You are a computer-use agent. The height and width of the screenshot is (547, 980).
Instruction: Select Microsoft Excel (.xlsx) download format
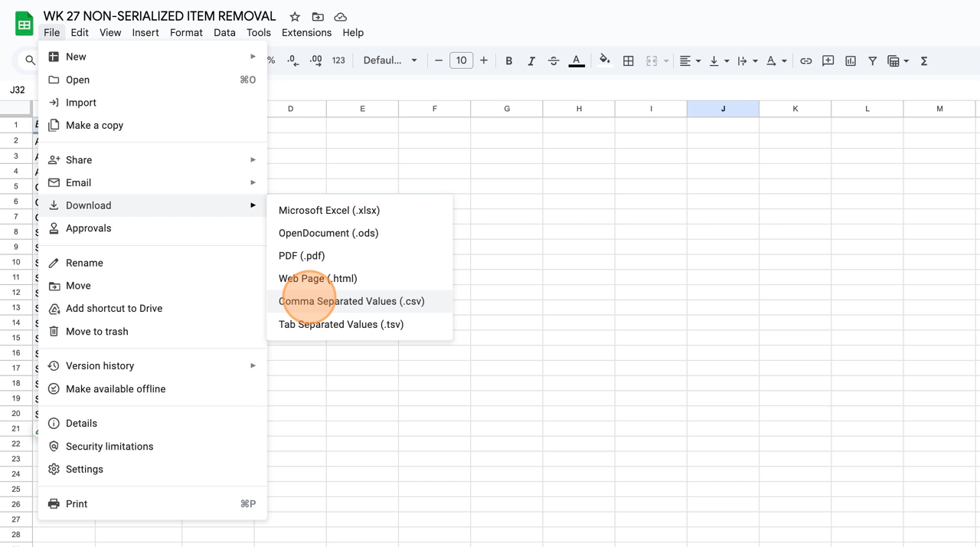[329, 211]
